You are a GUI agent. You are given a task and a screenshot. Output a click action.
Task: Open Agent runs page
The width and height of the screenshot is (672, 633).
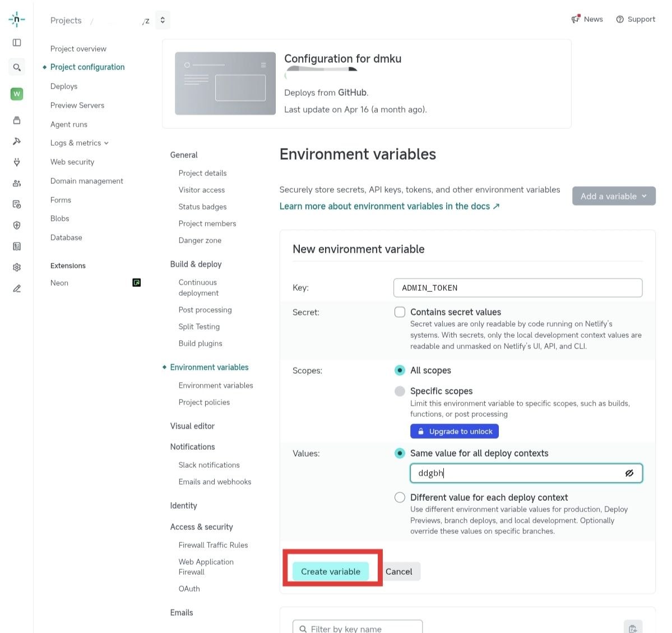pos(69,124)
